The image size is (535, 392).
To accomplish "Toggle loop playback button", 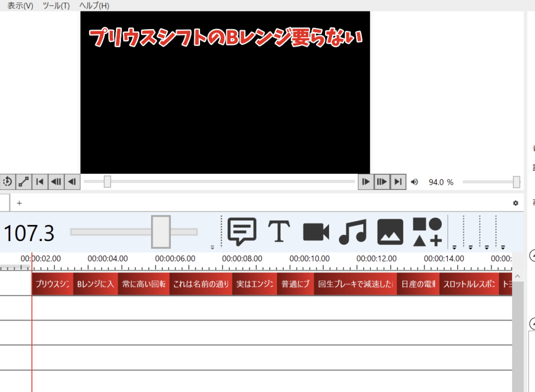I will (x=7, y=182).
